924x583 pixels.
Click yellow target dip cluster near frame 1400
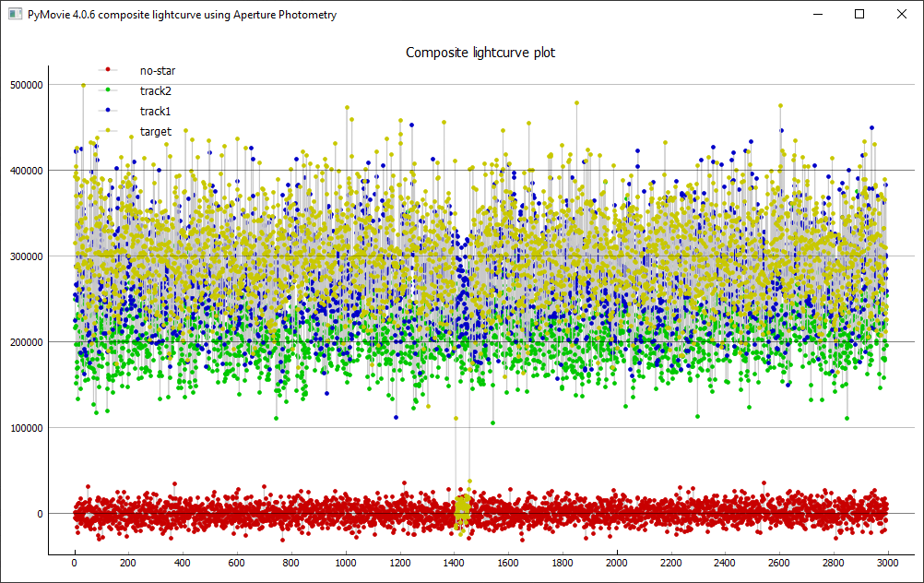pyautogui.click(x=463, y=507)
